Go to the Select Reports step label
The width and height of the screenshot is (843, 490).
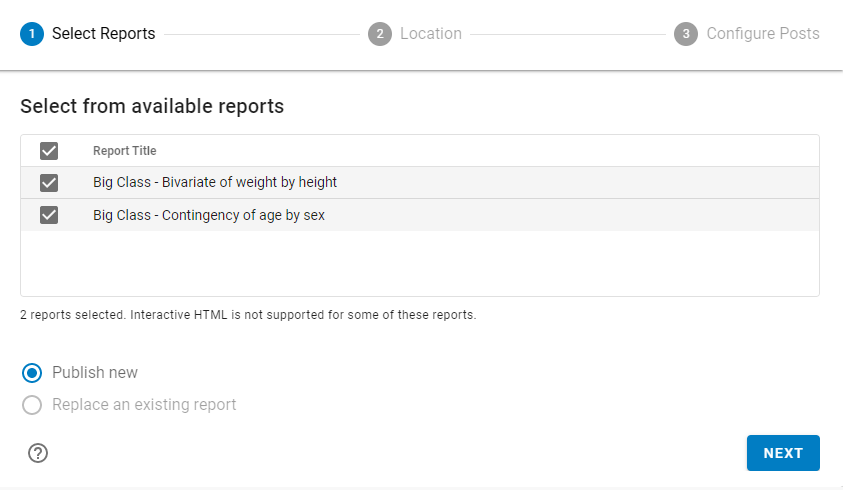[104, 34]
